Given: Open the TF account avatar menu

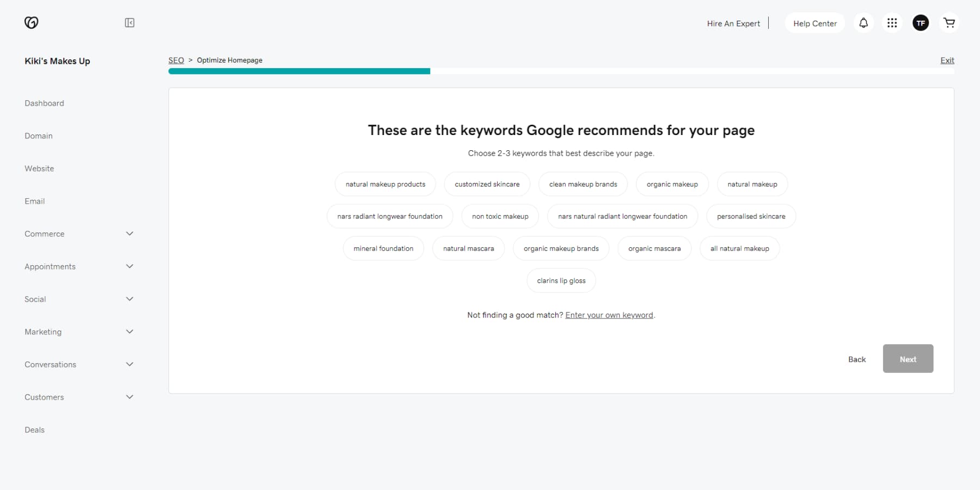Looking at the screenshot, I should (921, 23).
